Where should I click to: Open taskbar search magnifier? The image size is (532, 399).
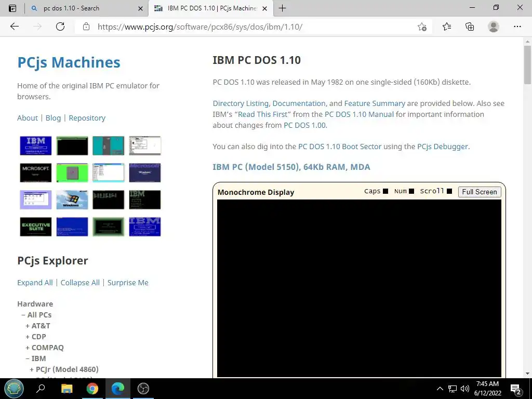[41, 389]
